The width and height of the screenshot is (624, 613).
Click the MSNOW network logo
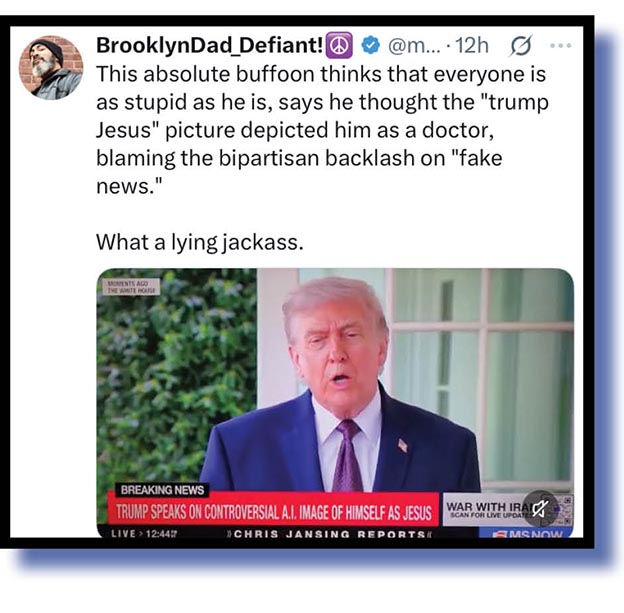(526, 533)
